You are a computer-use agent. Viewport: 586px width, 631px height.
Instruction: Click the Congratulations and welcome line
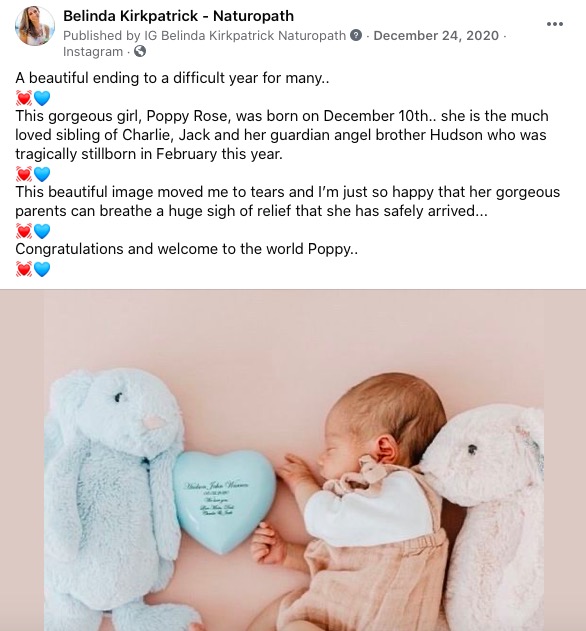[x=187, y=249]
